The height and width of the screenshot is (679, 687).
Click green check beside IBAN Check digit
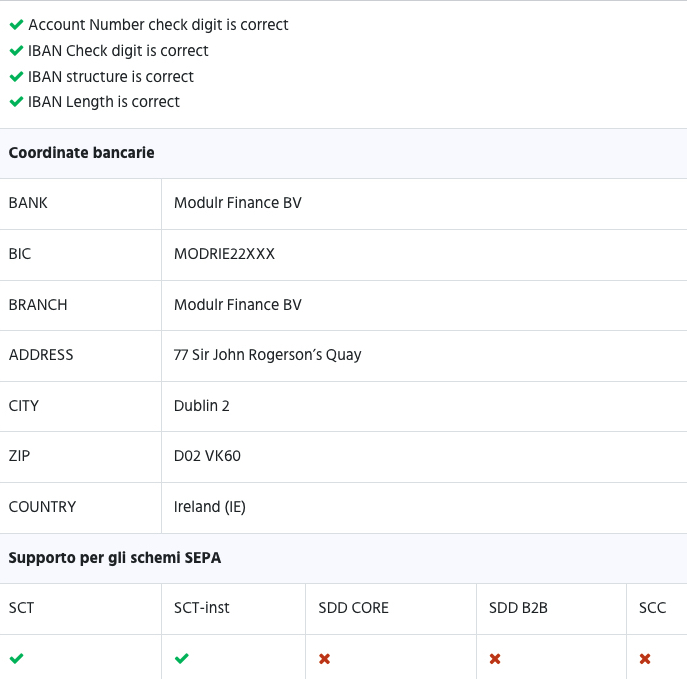click(16, 51)
